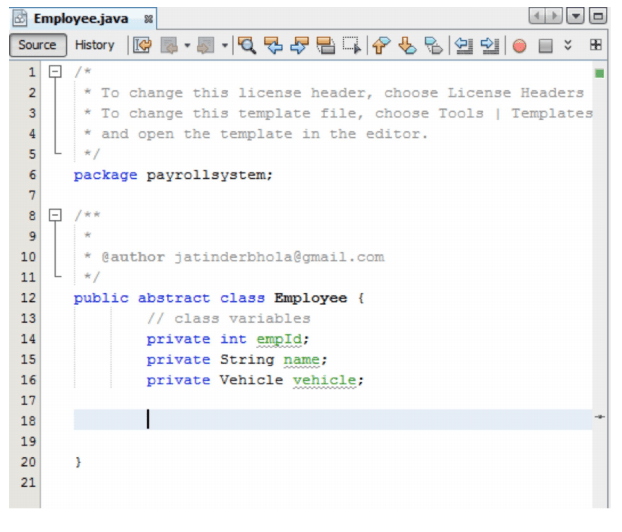Viewport: 622px width, 532px height.
Task: Click the 'package' keyword on line 6
Action: 106,175
